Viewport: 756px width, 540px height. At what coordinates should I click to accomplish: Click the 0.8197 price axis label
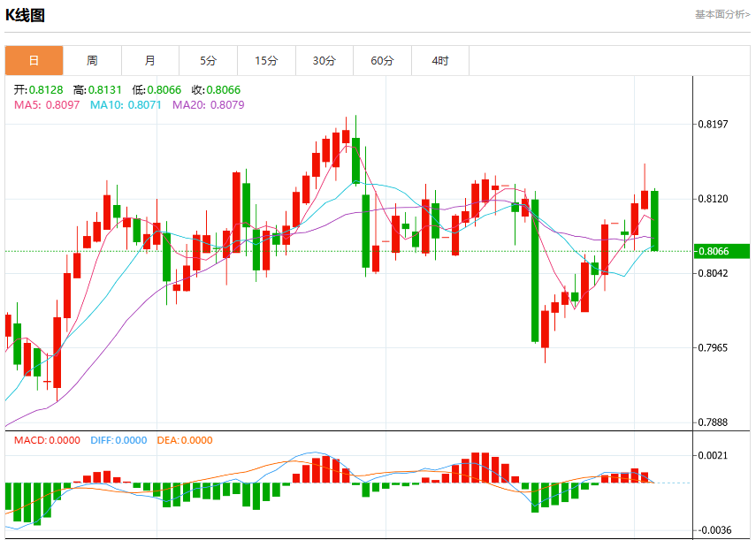click(713, 125)
